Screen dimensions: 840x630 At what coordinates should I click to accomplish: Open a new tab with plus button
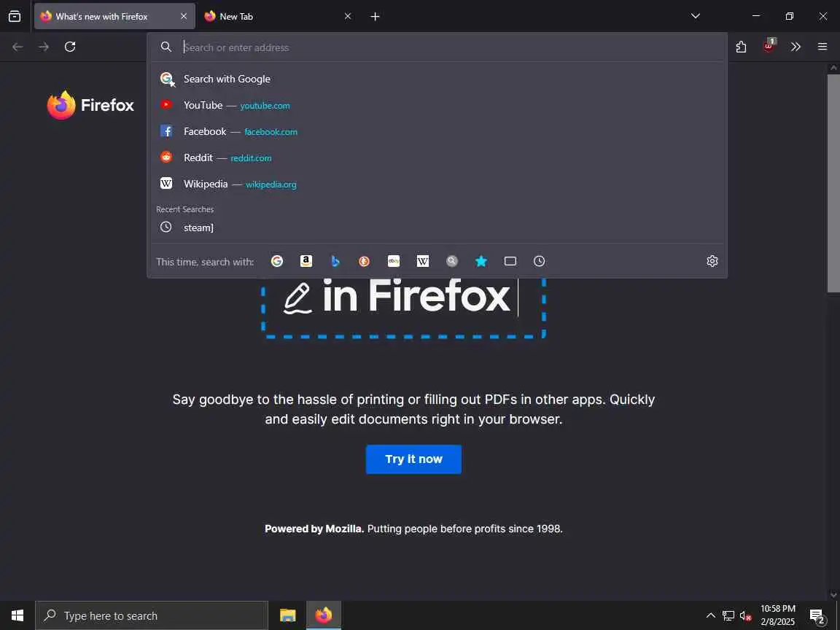[375, 17]
